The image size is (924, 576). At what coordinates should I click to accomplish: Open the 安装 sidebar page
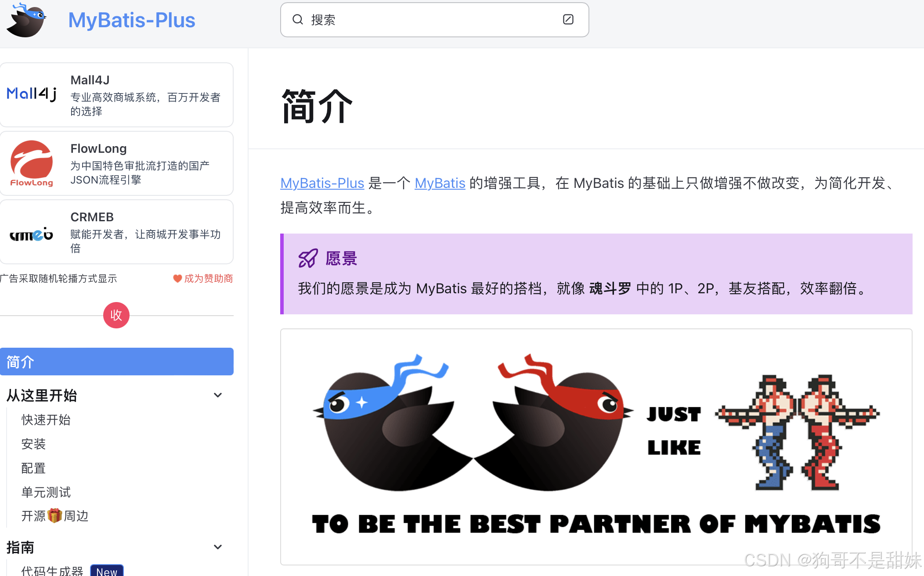(34, 444)
